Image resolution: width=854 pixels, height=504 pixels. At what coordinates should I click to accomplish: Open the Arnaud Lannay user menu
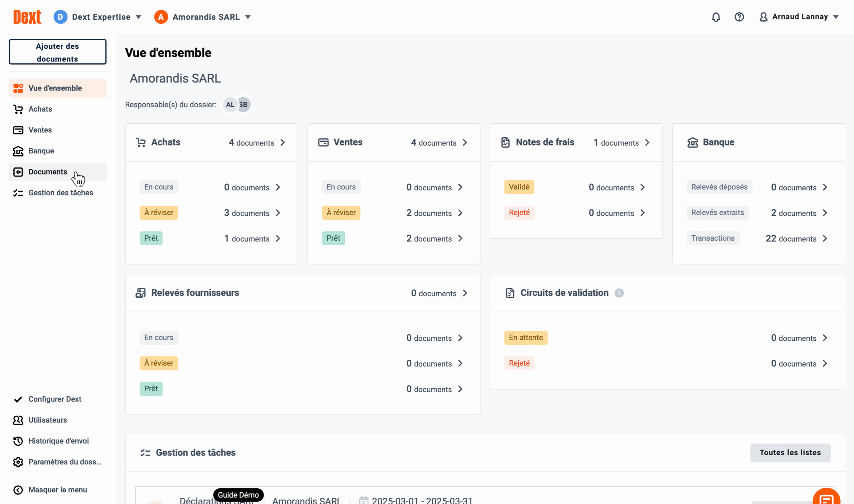click(x=799, y=17)
